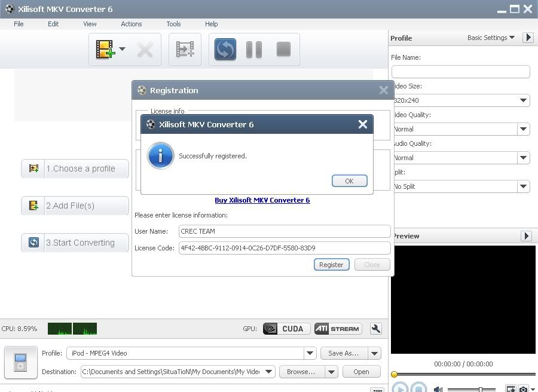
Task: Open the Browse dropdown arrow
Action: [x=331, y=372]
